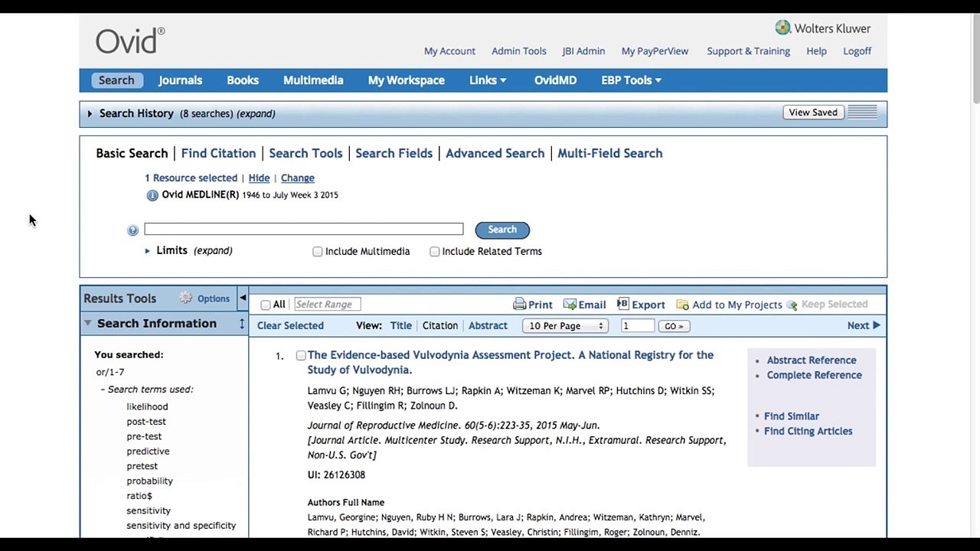This screenshot has height=551, width=980.
Task: Open the My Workspace tab
Action: [407, 80]
